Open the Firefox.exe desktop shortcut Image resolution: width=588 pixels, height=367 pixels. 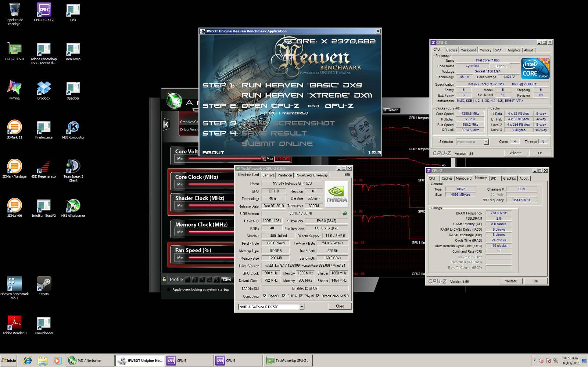pyautogui.click(x=44, y=129)
